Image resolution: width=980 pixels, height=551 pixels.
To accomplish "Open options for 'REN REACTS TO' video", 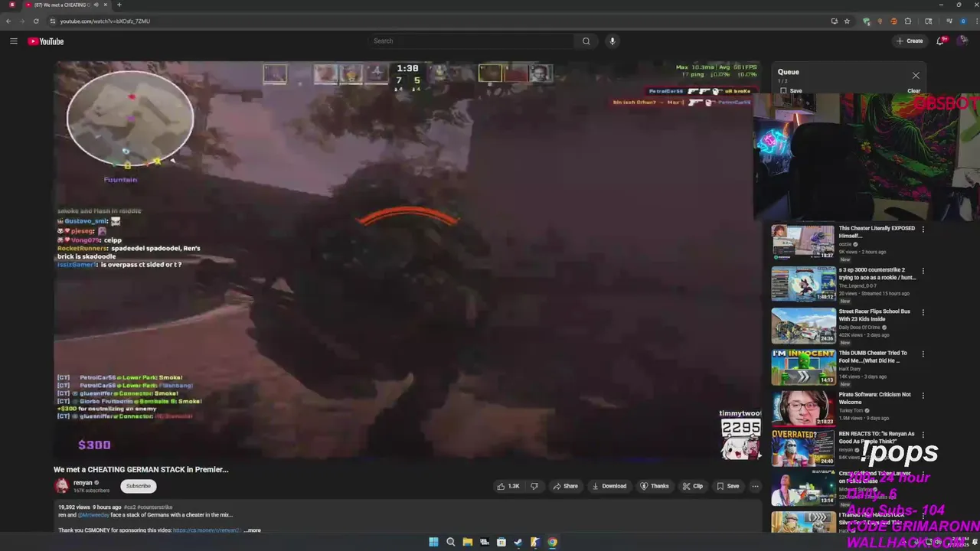I will coord(923,435).
